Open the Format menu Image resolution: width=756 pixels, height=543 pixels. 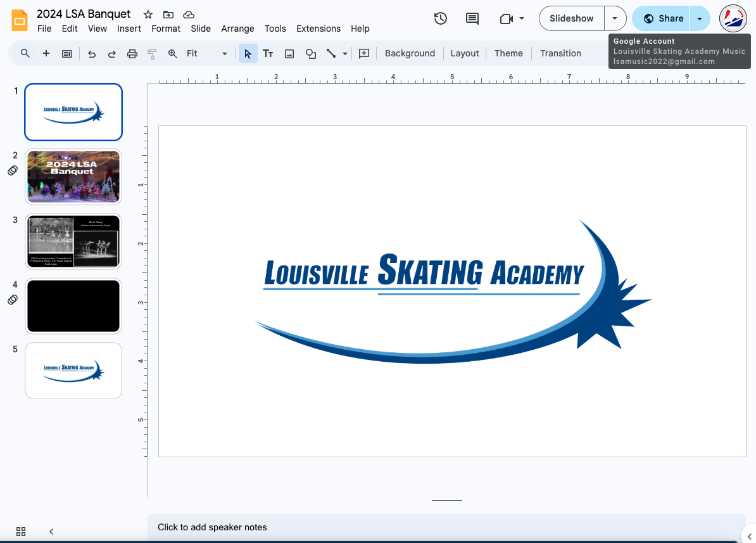(166, 29)
